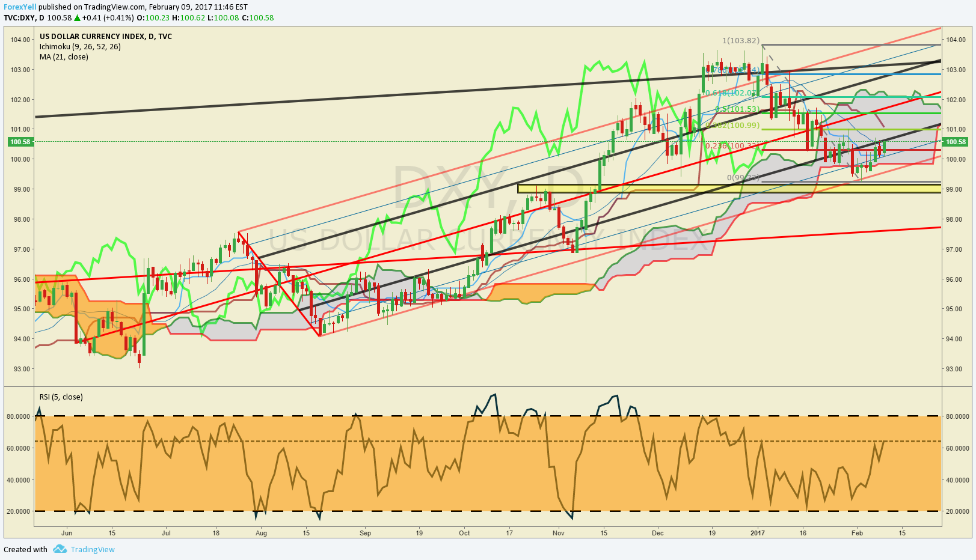Open the ForexYell author link
This screenshot has height=560, width=976.
pos(20,7)
